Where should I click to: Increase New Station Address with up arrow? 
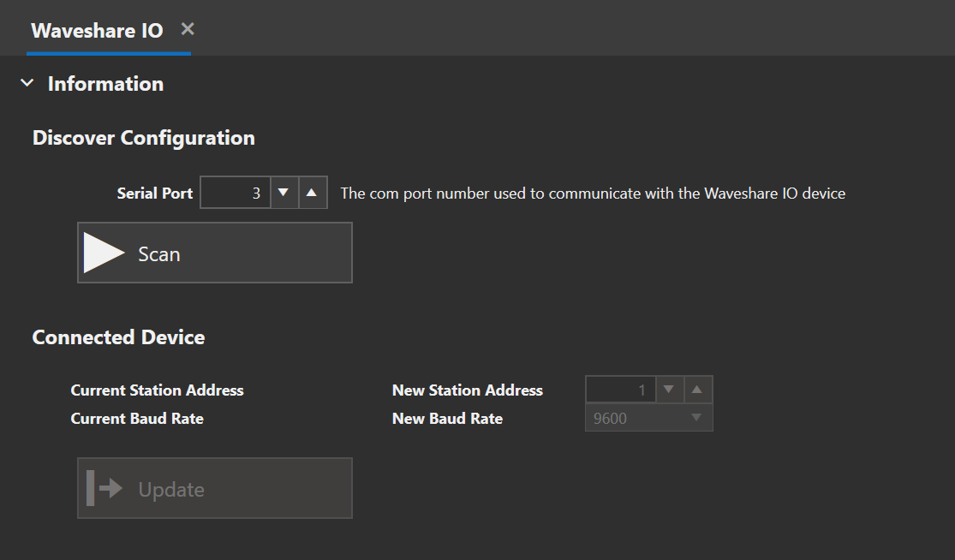point(697,390)
